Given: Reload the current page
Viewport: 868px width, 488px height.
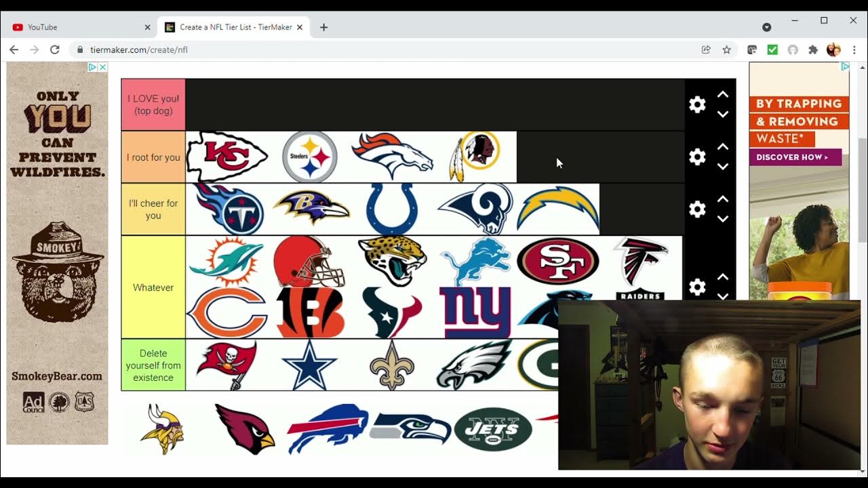Looking at the screenshot, I should click(55, 49).
